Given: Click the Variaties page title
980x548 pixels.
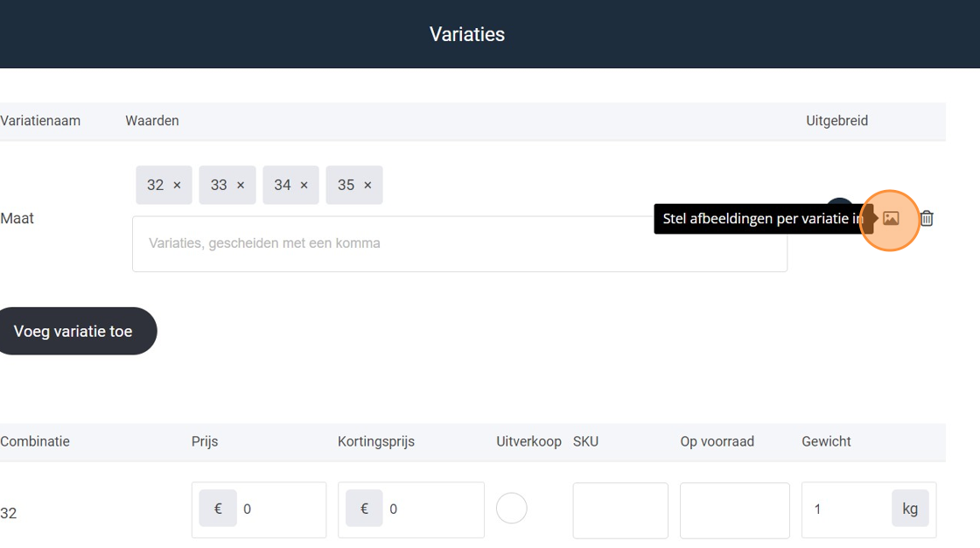Looking at the screenshot, I should pos(466,34).
